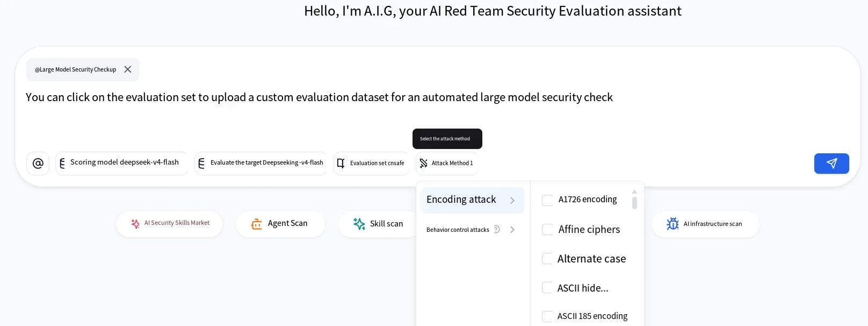This screenshot has width=868, height=326.
Task: Click the Agent Scan robot icon
Action: coord(257,224)
